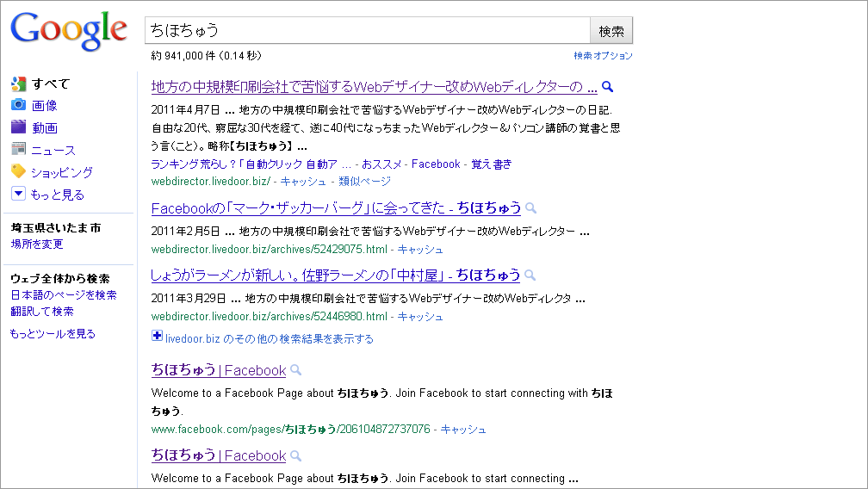The height and width of the screenshot is (489, 868).
Task: Open キャッシュ link for webdirector.livedoor.biz/
Action: (x=303, y=182)
